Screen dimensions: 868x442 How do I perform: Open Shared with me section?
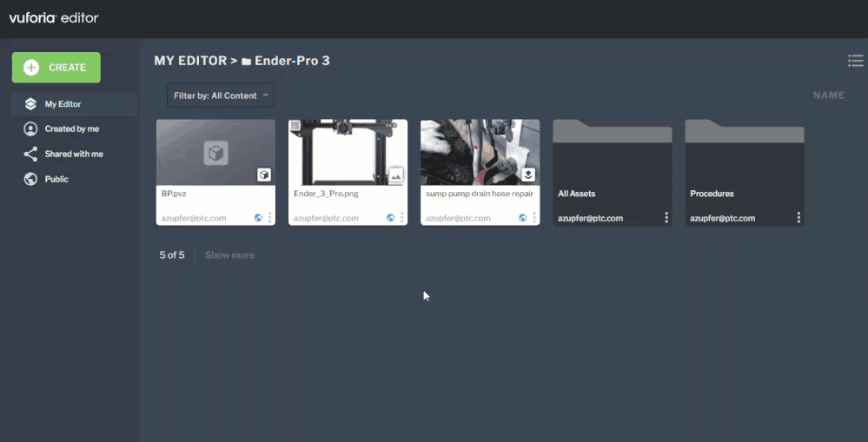74,154
